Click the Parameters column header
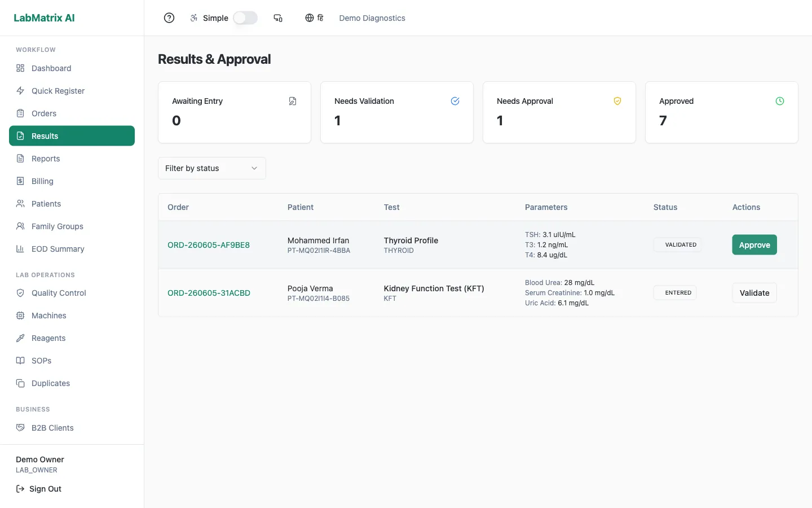 click(546, 207)
